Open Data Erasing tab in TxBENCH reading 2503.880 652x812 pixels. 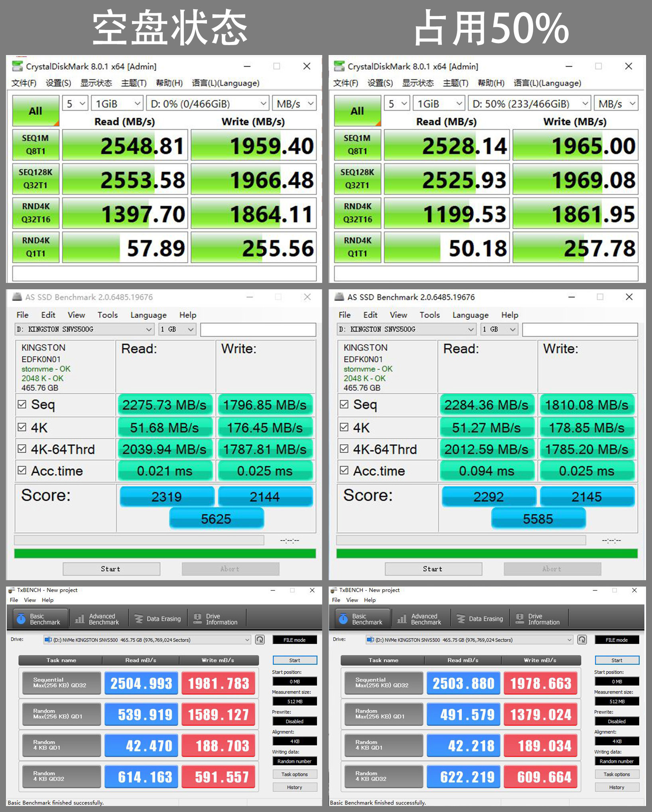pyautogui.click(x=480, y=619)
